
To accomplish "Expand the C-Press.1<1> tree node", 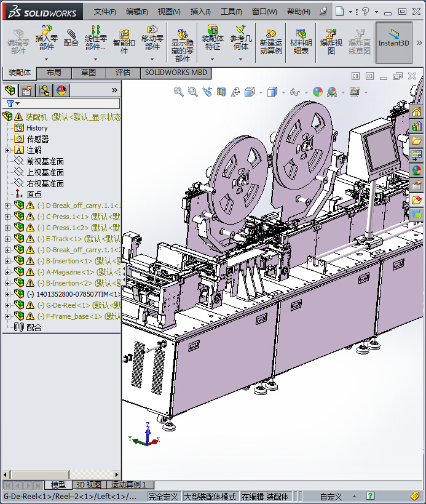I will (x=8, y=217).
